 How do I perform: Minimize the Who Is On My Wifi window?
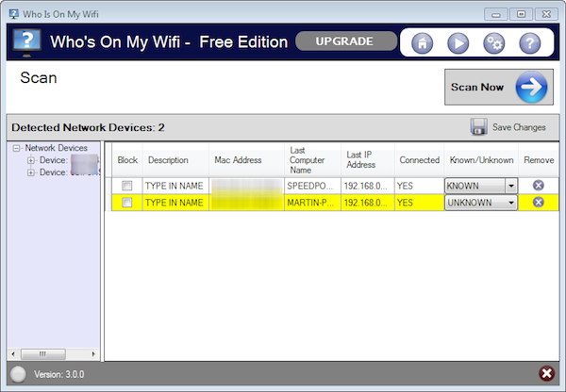(496, 14)
